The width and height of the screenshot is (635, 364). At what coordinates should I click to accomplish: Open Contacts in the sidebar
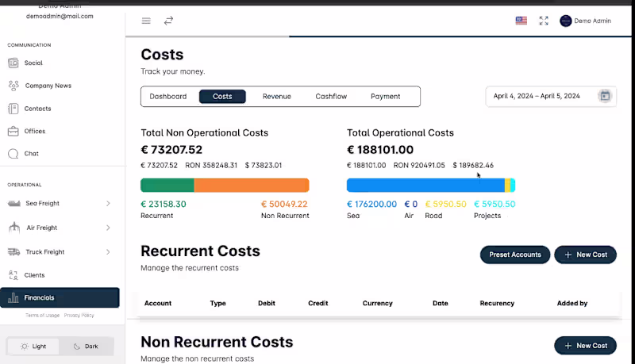coord(37,109)
